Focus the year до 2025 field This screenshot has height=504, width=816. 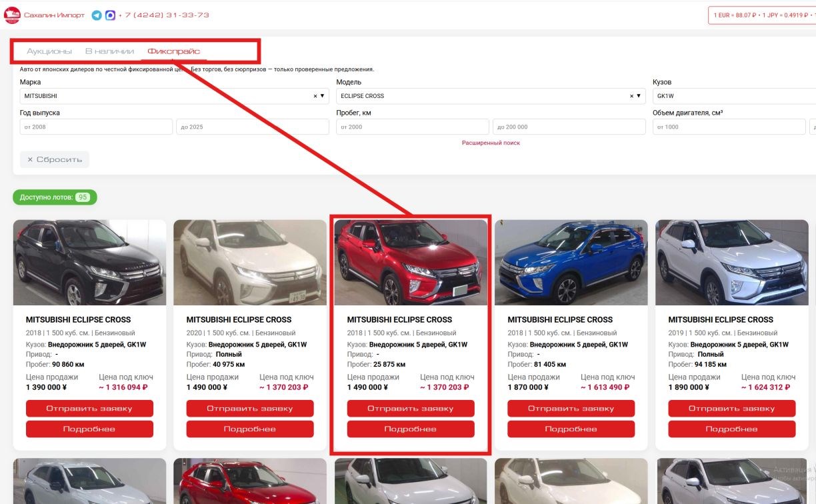[253, 127]
